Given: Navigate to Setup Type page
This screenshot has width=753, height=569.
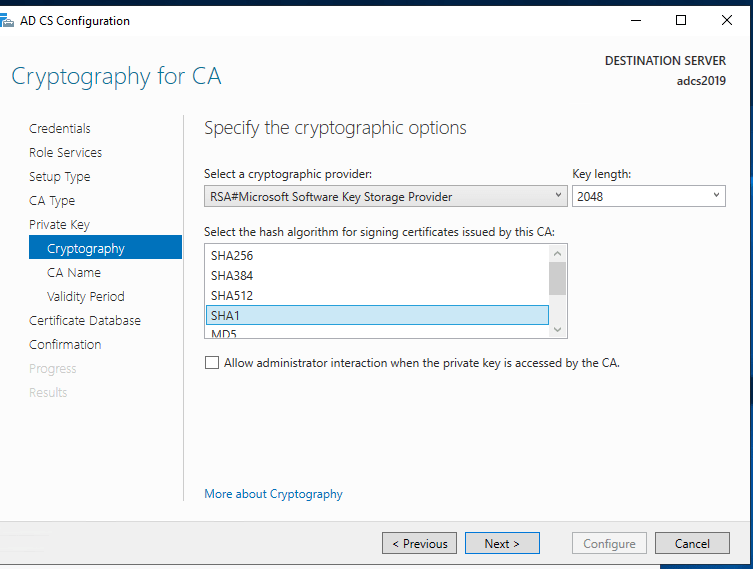Looking at the screenshot, I should pos(60,176).
